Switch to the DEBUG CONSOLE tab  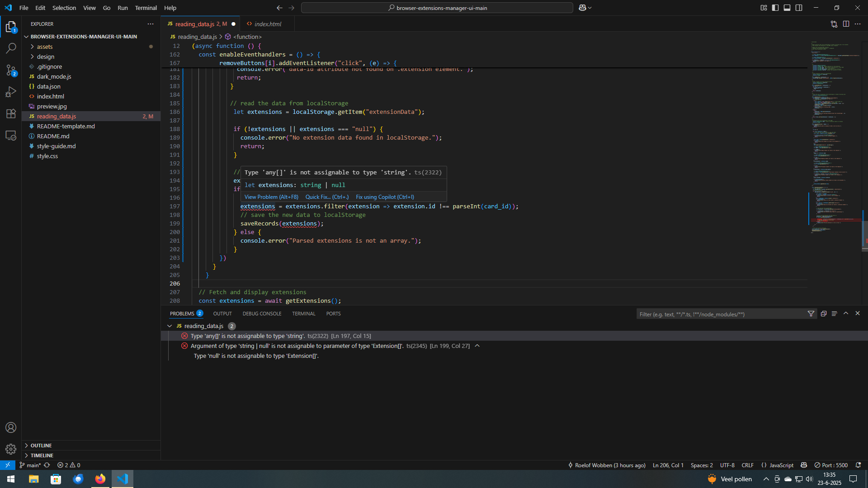[x=262, y=314]
